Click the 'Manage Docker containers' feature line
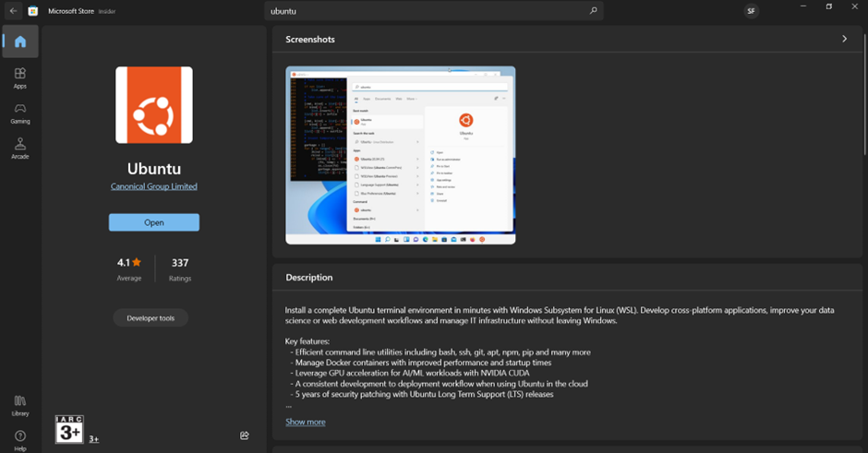Image resolution: width=868 pixels, height=453 pixels. point(421,363)
